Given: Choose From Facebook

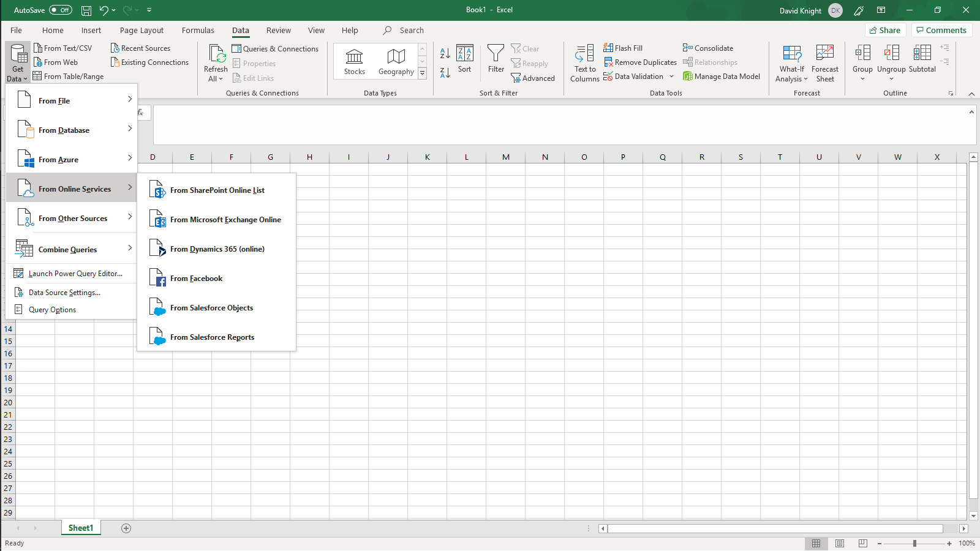Looking at the screenshot, I should click(x=217, y=278).
